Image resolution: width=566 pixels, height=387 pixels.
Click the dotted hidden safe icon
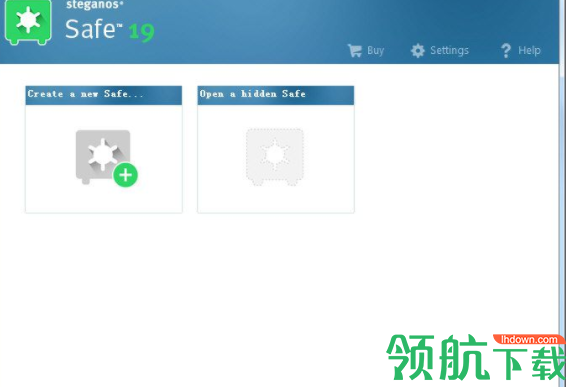click(x=275, y=157)
